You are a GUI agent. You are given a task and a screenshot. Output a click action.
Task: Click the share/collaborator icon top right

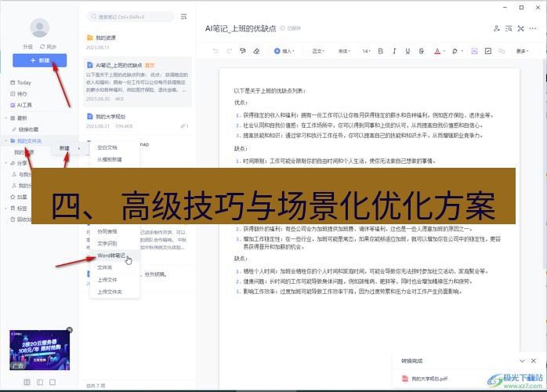click(497, 29)
